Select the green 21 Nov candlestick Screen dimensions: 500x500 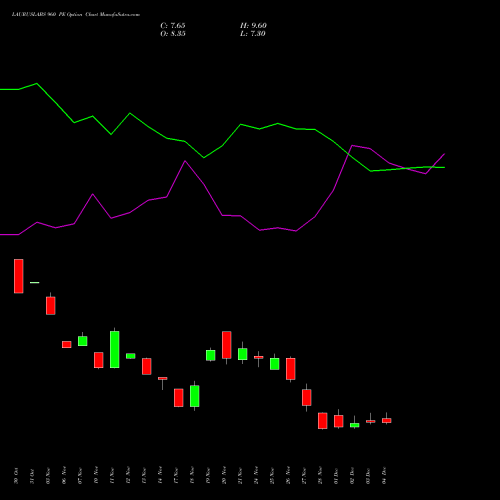243,354
